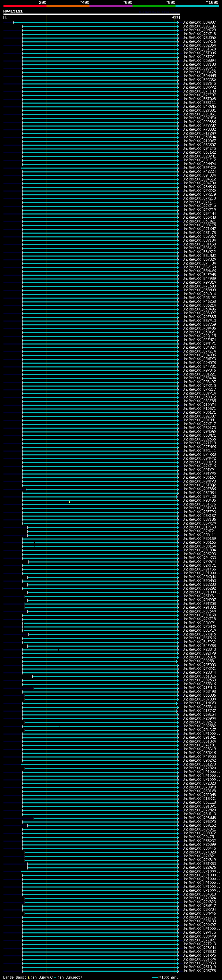Select hit label UniRef100_C6TK76
Screen dimensions: 222x980
(199, 504)
